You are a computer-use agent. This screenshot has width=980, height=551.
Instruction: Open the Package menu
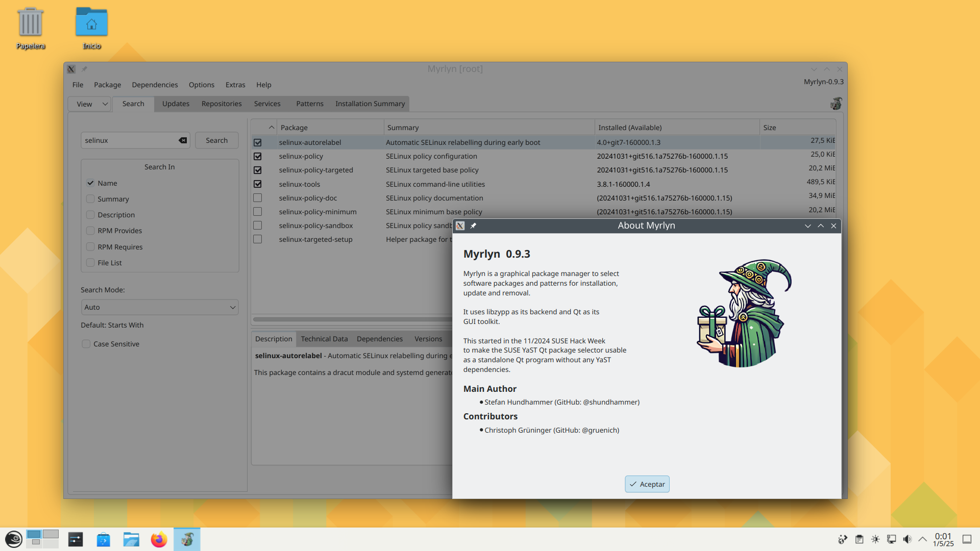click(x=107, y=85)
